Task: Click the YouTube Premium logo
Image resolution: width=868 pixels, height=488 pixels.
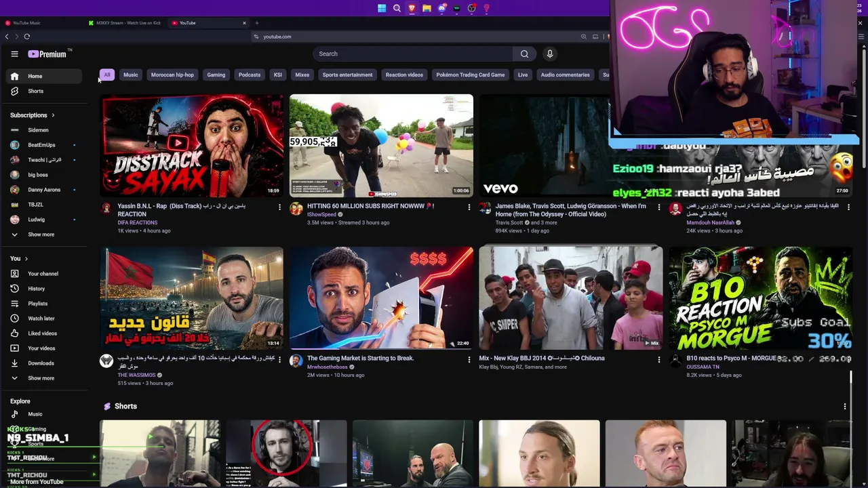Action: pyautogui.click(x=48, y=54)
